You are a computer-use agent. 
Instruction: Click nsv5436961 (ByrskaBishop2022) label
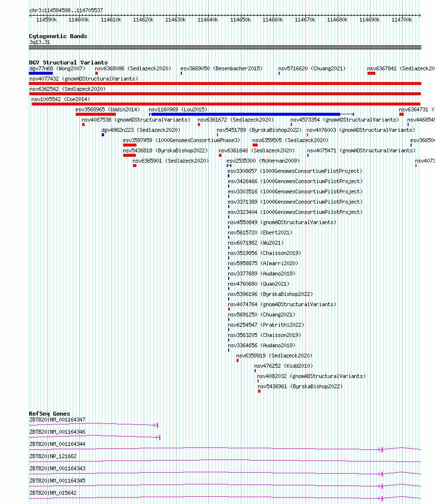pyautogui.click(x=300, y=387)
